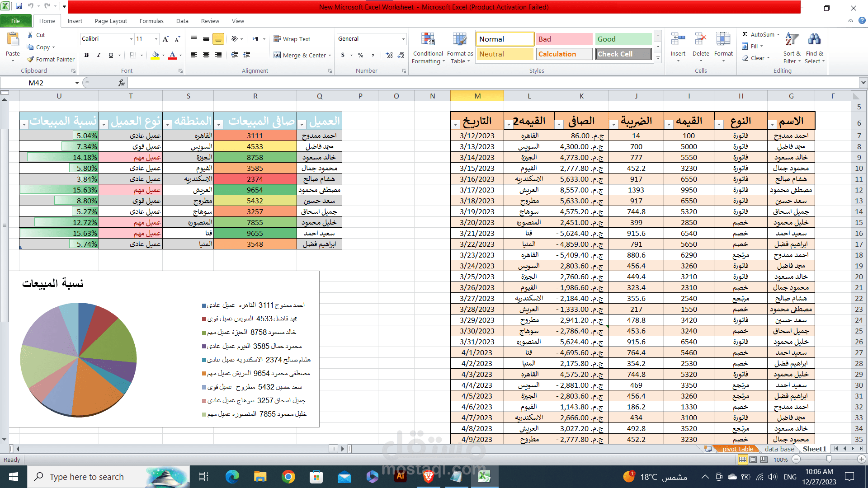The image size is (868, 488).
Task: Save the workbook from Quick Access Toolbar
Action: [x=19, y=6]
